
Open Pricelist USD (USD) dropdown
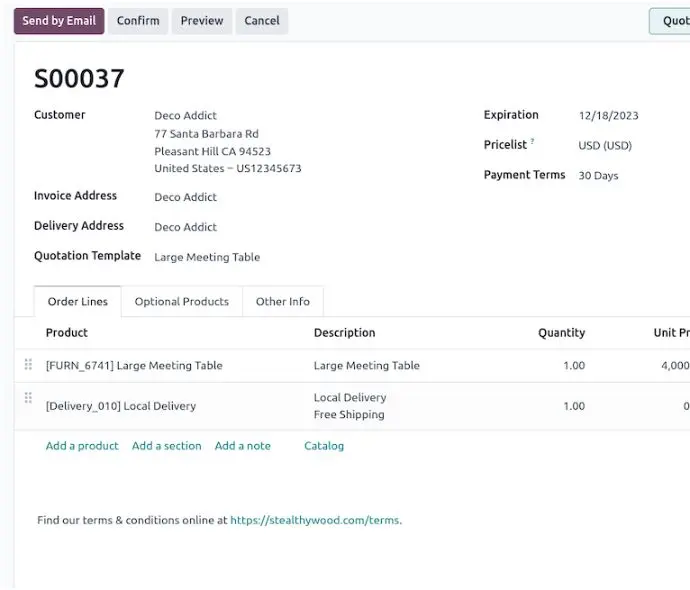[605, 146]
